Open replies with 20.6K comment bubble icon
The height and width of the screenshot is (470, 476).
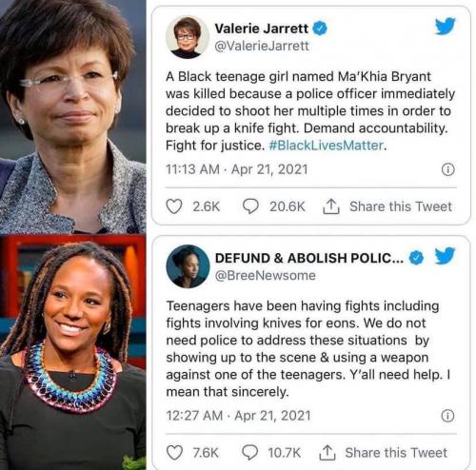[x=250, y=206]
